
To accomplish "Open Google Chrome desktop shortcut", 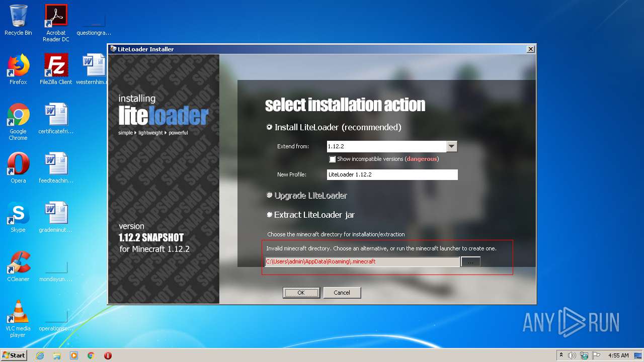I will [x=18, y=122].
